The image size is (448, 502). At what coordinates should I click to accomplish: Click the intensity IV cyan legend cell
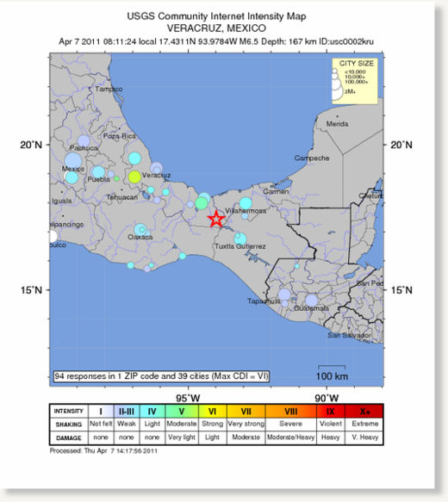tap(152, 412)
